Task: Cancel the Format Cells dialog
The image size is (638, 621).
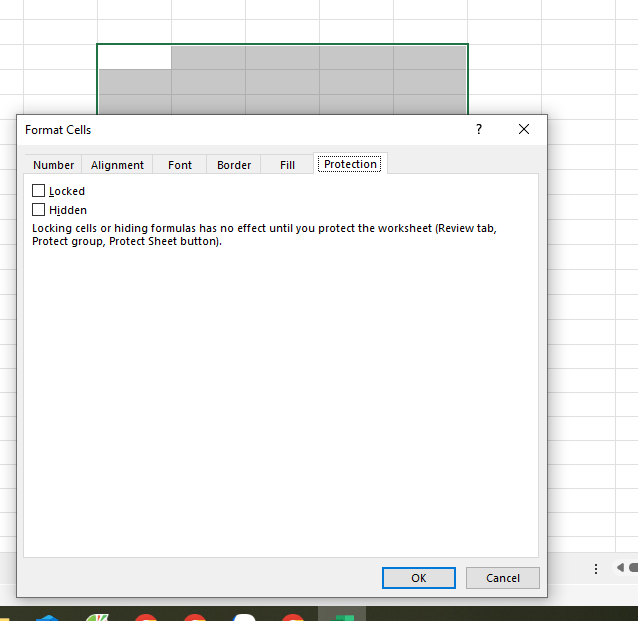Action: pyautogui.click(x=503, y=578)
